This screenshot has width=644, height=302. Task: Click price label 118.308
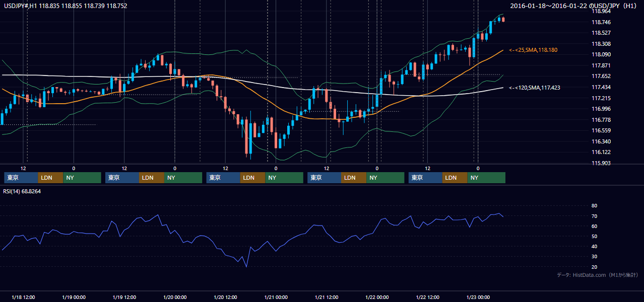coord(601,44)
